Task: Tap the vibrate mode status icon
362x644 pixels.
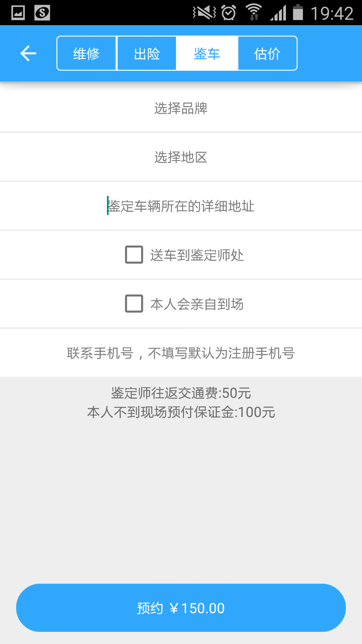Action: 204,13
